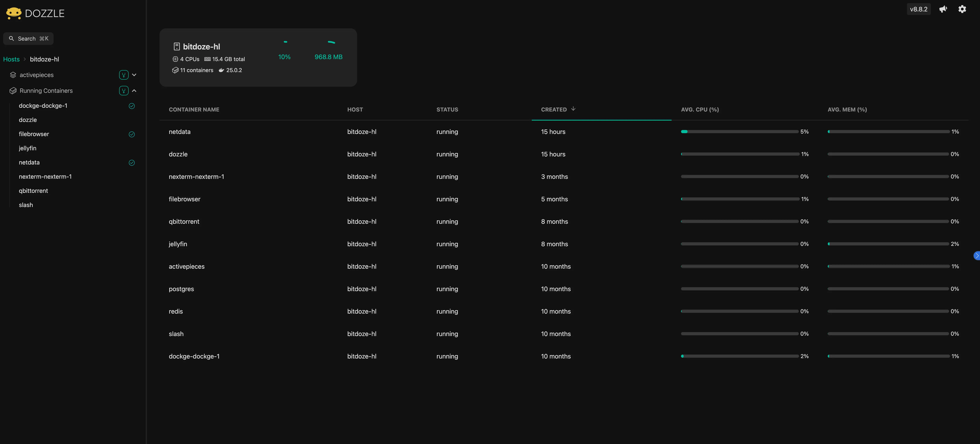This screenshot has height=444, width=980.
Task: Collapse the Running Containers list
Action: 134,91
